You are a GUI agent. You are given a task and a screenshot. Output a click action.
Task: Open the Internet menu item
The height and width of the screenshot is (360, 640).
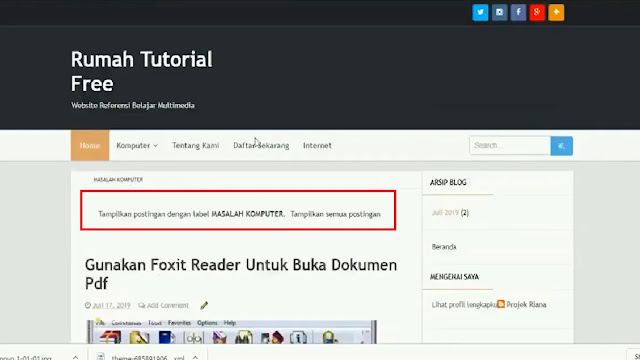[x=317, y=145]
